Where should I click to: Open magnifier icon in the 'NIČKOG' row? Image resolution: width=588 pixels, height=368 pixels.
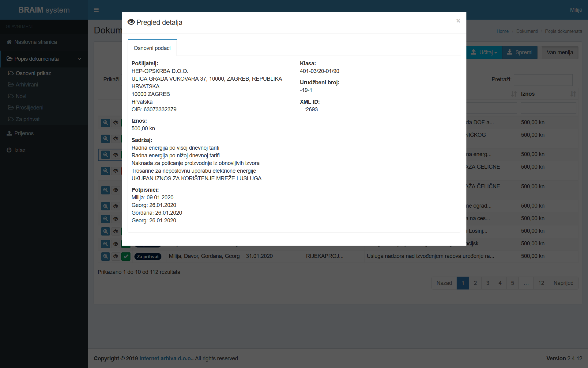[105, 139]
